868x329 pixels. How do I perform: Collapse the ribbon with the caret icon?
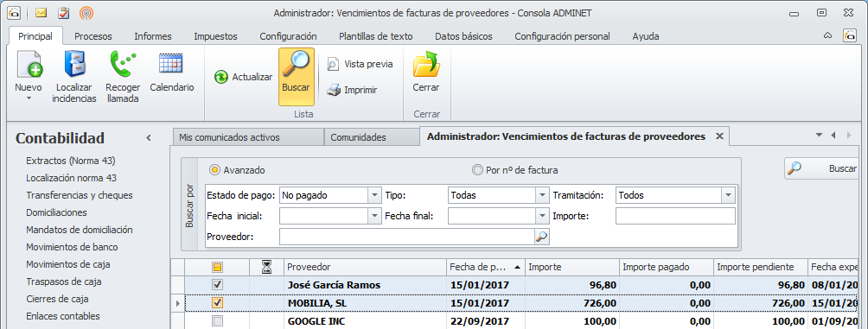point(828,36)
